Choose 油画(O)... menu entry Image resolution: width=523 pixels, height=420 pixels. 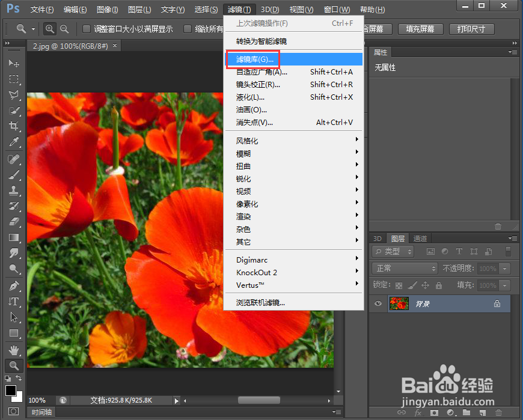(x=293, y=110)
